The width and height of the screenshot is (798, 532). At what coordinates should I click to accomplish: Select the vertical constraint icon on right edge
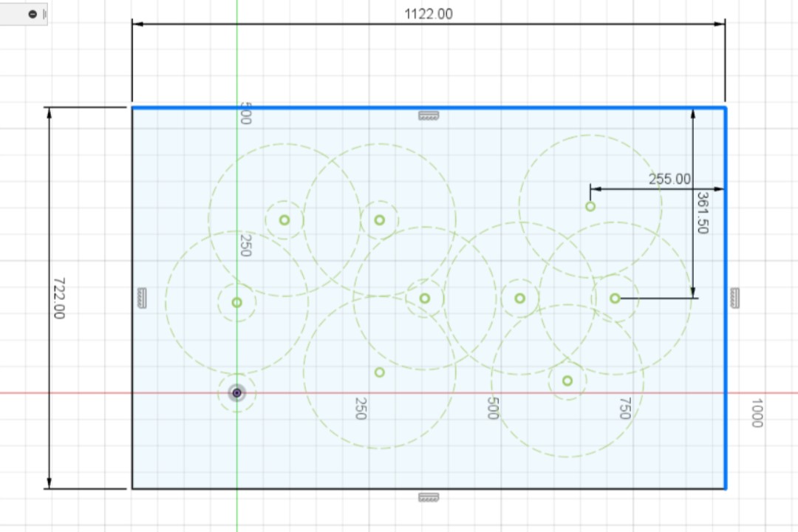pos(734,298)
